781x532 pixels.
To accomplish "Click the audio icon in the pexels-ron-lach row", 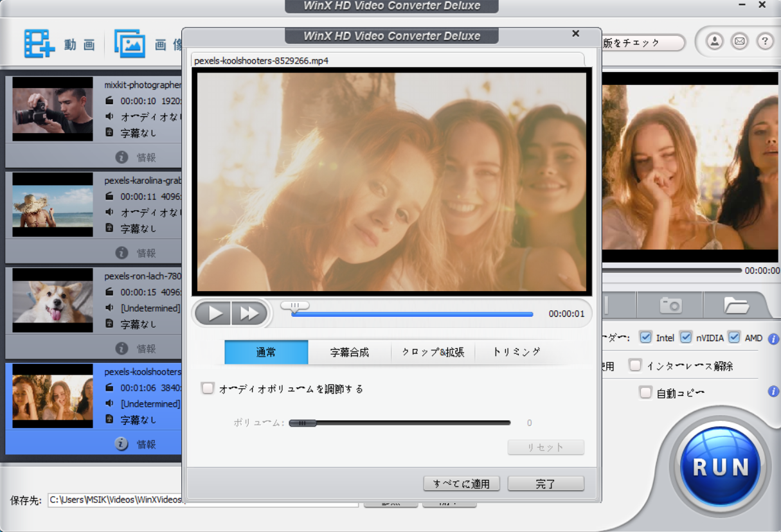I will click(x=109, y=308).
